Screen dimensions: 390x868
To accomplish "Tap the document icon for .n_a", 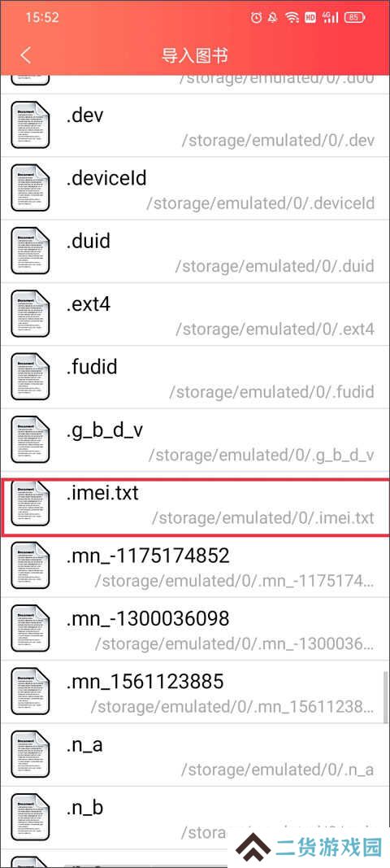I will 30,755.
